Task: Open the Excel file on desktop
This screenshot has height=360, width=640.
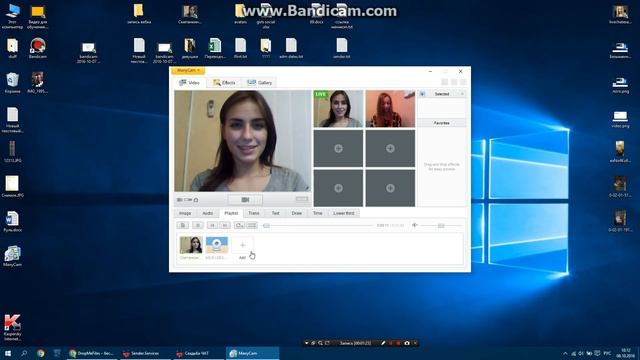Action: click(215, 48)
